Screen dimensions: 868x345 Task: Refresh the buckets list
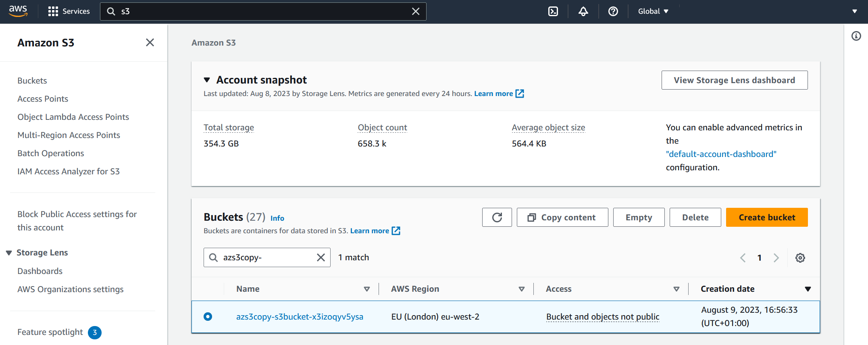click(x=497, y=217)
